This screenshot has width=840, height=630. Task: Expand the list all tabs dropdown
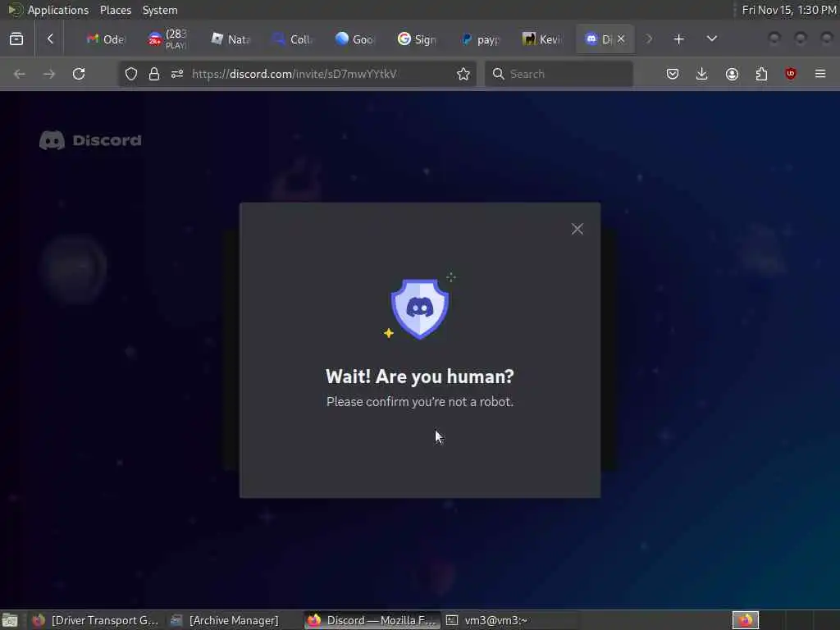coord(712,39)
